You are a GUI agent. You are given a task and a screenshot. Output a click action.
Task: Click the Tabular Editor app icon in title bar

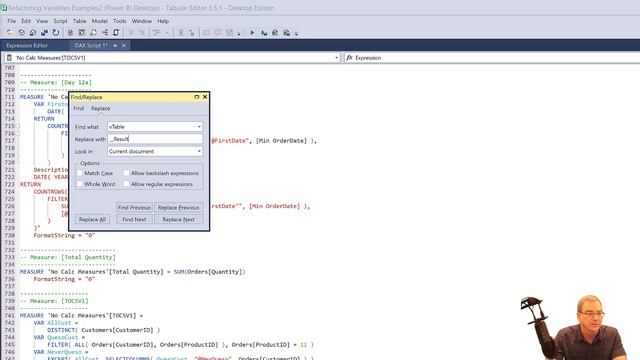tap(4, 8)
